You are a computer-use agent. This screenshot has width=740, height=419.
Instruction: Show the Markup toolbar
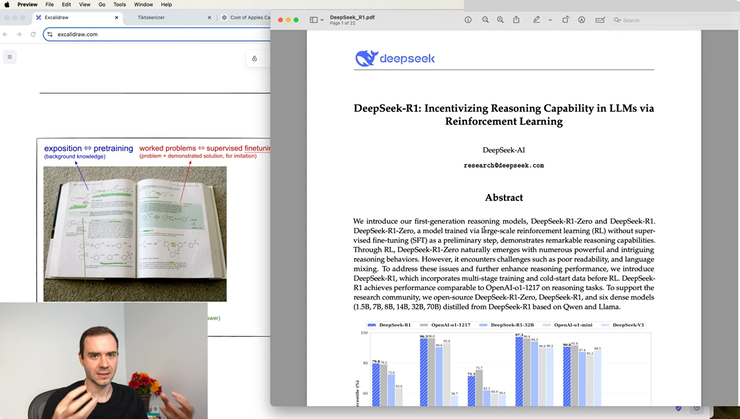click(582, 20)
